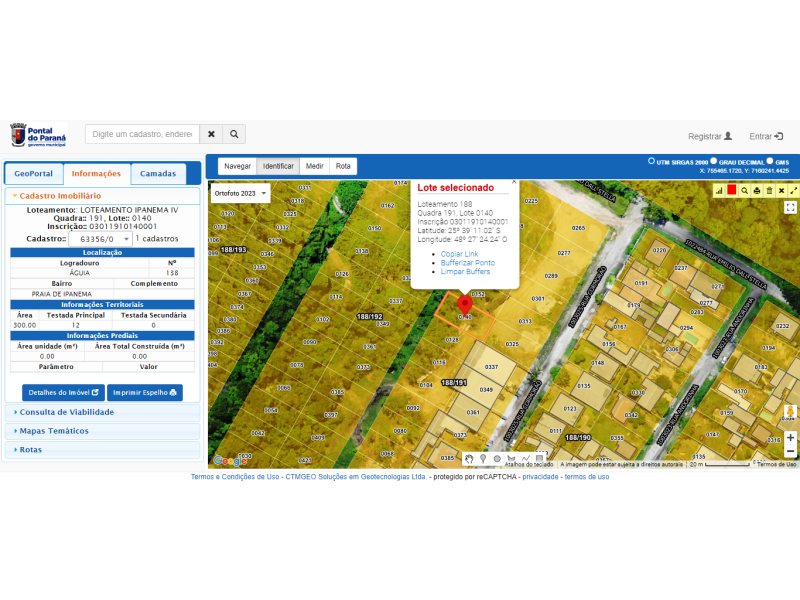
Task: Switch to the Camadas tab
Action: point(158,173)
